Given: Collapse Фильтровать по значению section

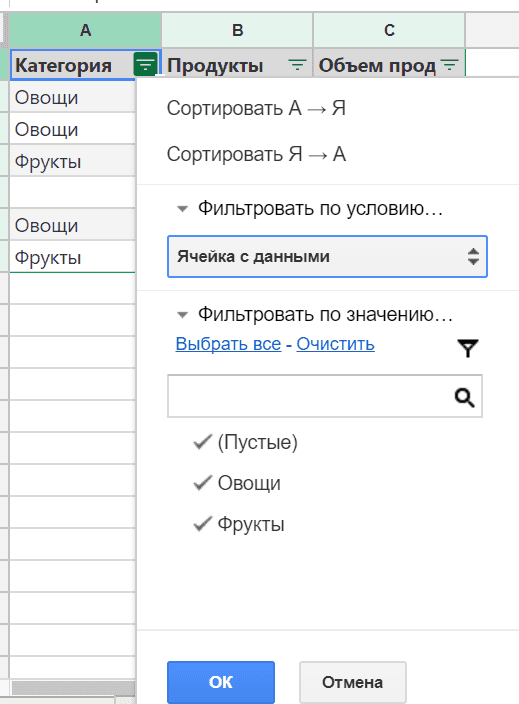Looking at the screenshot, I should click(x=182, y=315).
